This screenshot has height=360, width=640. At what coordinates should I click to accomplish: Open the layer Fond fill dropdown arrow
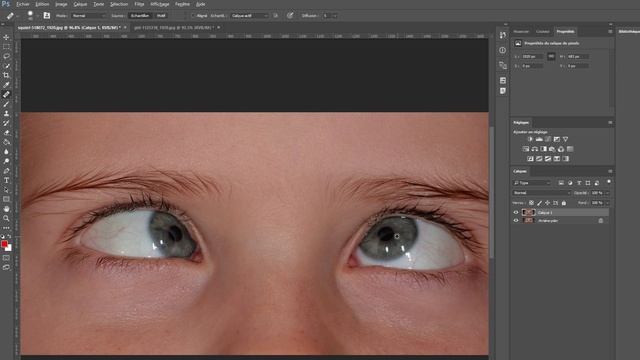[607, 202]
